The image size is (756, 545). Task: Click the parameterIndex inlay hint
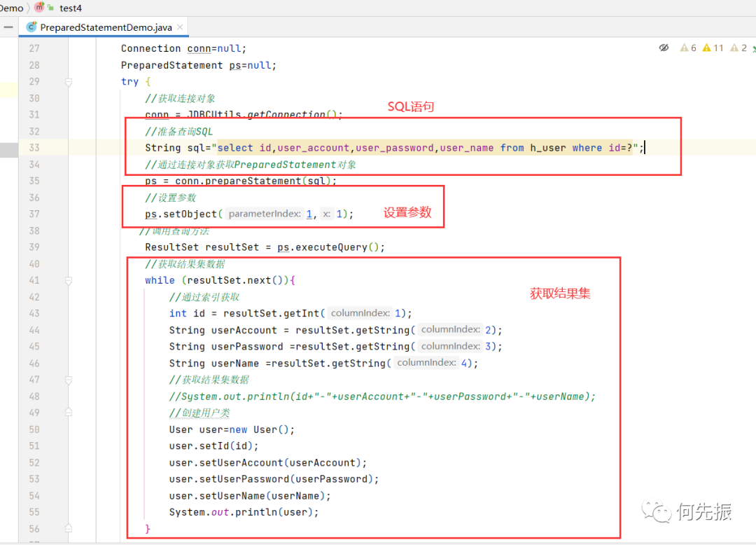click(x=264, y=214)
